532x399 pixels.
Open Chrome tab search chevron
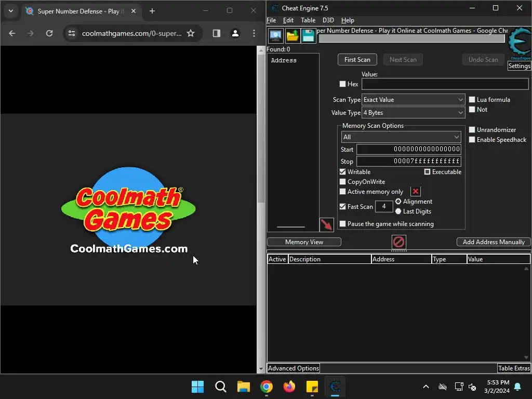[x=11, y=11]
